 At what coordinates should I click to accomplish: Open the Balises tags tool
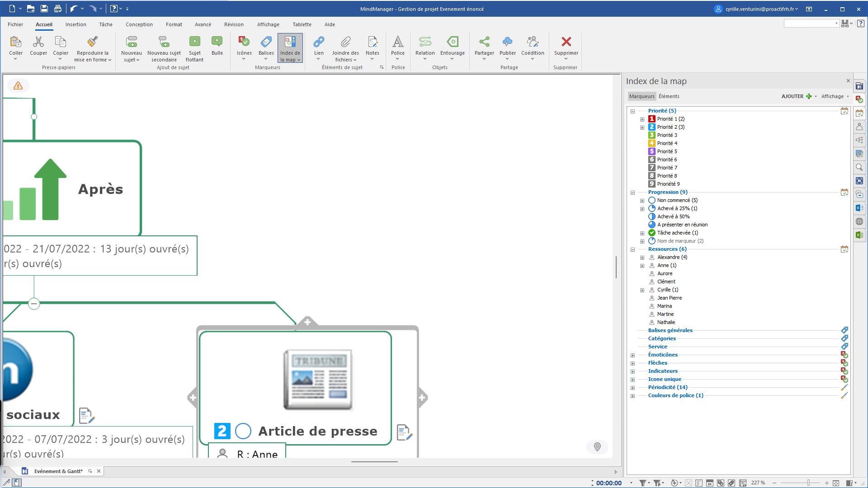(x=266, y=42)
